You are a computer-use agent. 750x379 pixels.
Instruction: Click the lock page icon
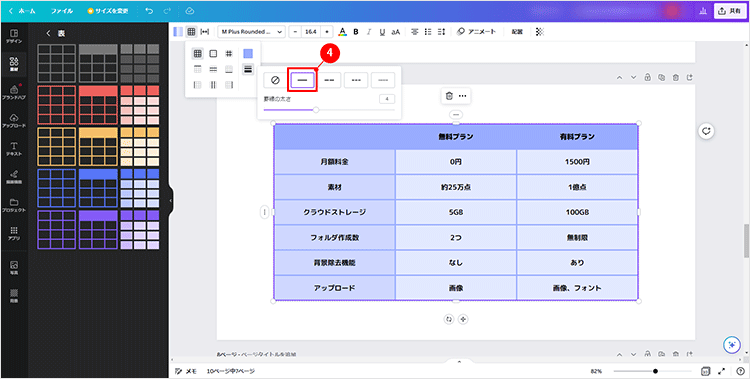point(647,78)
